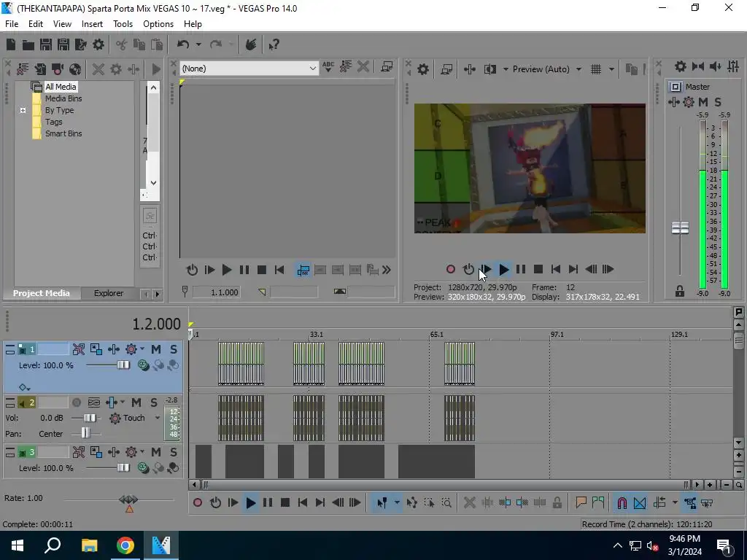The width and height of the screenshot is (747, 560).
Task: Click the playback Rate slider
Action: 128,500
